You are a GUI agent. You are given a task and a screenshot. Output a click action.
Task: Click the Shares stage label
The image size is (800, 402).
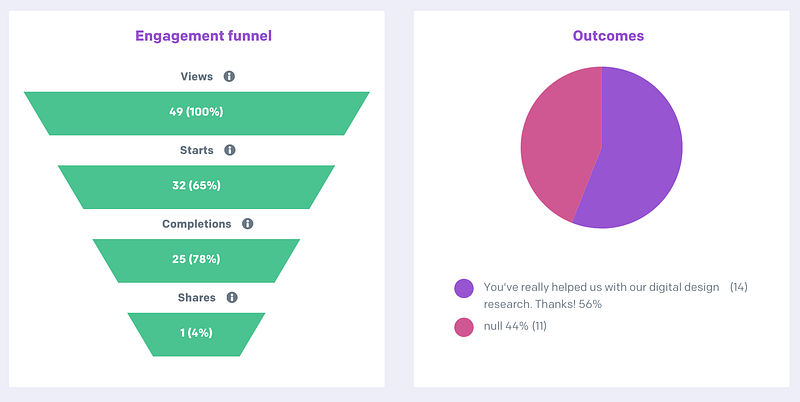click(196, 297)
